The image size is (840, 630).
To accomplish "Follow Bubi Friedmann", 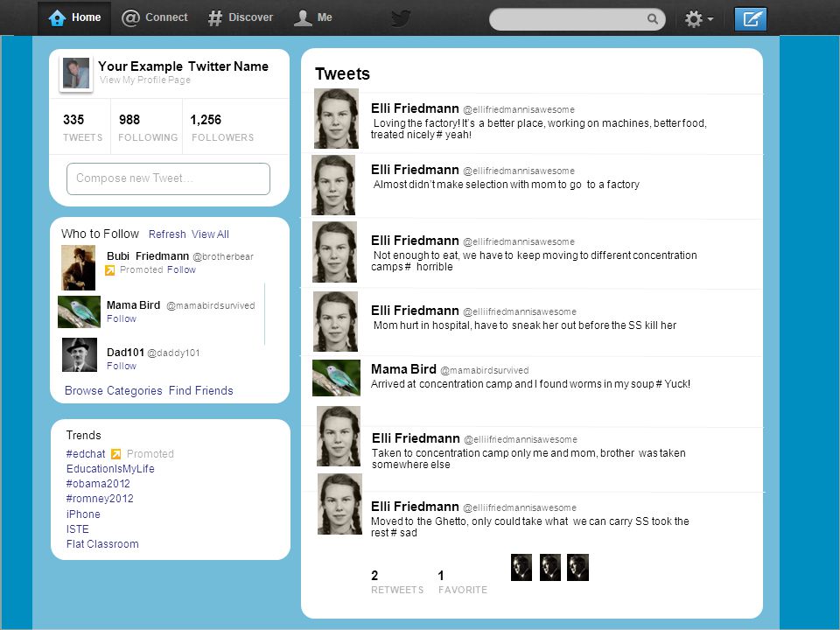I will point(182,270).
